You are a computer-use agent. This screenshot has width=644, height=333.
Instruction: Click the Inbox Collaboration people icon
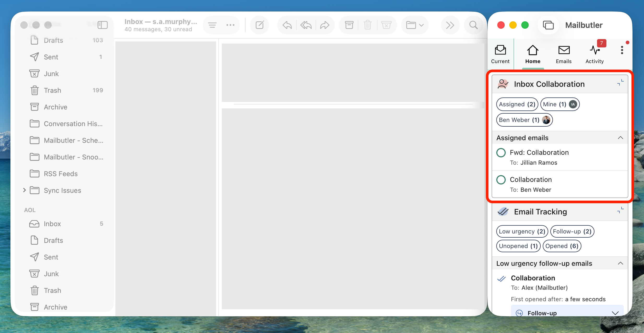coord(503,84)
